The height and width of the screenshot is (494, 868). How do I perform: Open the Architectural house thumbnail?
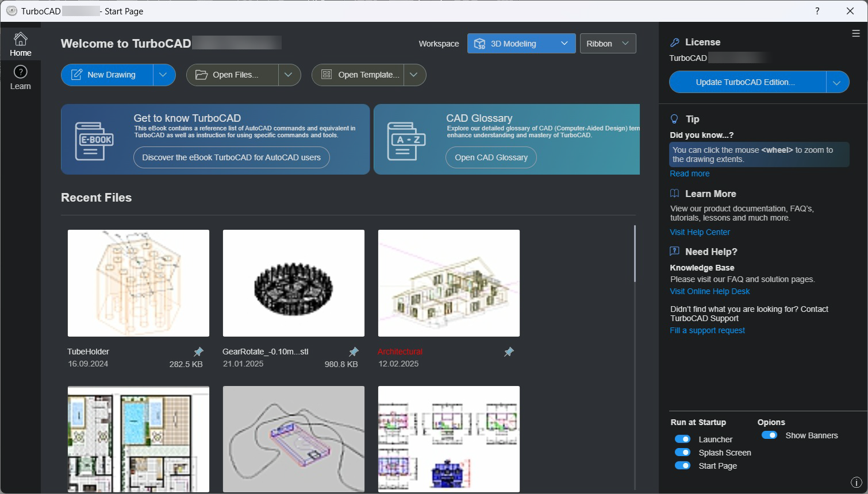tap(449, 283)
